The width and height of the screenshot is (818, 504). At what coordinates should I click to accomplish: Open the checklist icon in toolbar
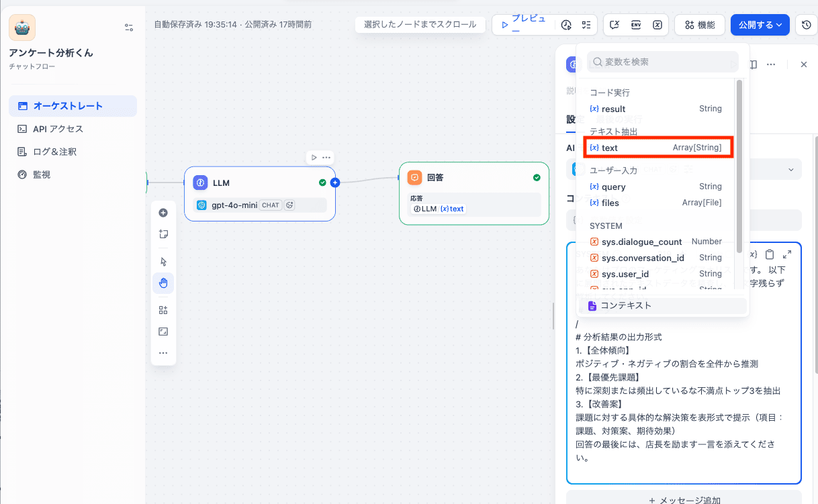pos(586,25)
